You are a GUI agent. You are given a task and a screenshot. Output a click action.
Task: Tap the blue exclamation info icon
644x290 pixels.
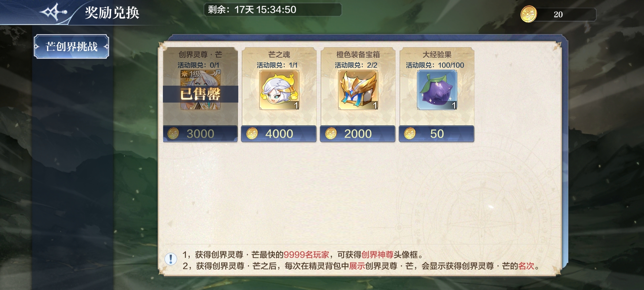point(171,259)
